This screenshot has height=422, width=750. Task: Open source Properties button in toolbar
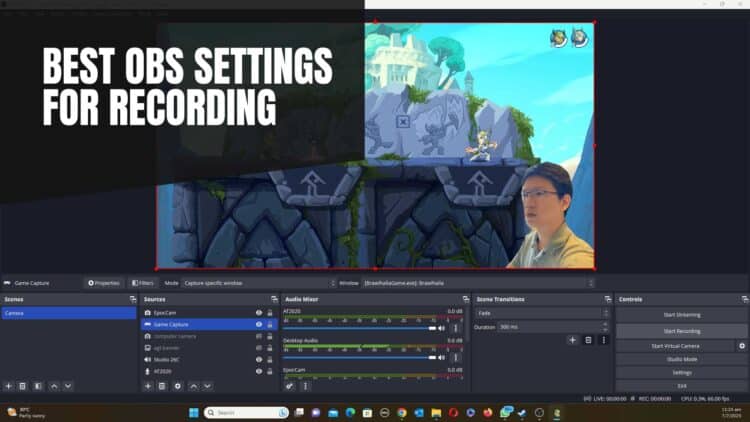(104, 283)
